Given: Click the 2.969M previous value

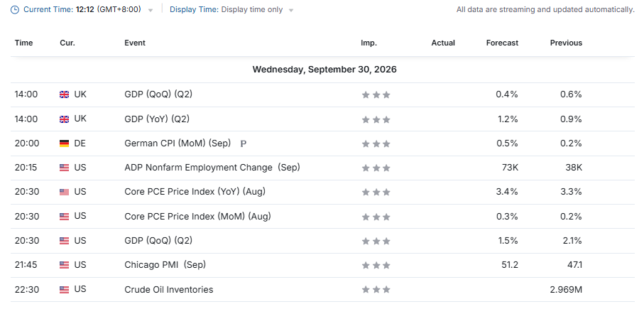Looking at the screenshot, I should (566, 289).
